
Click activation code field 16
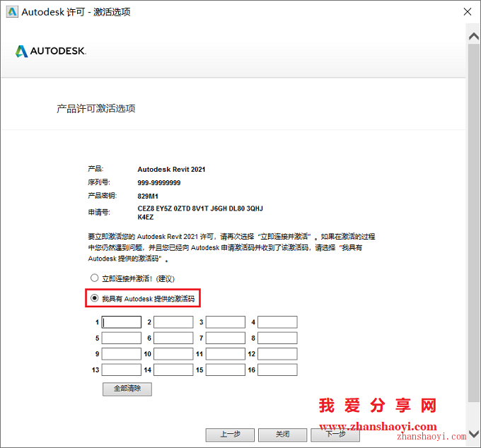click(277, 370)
